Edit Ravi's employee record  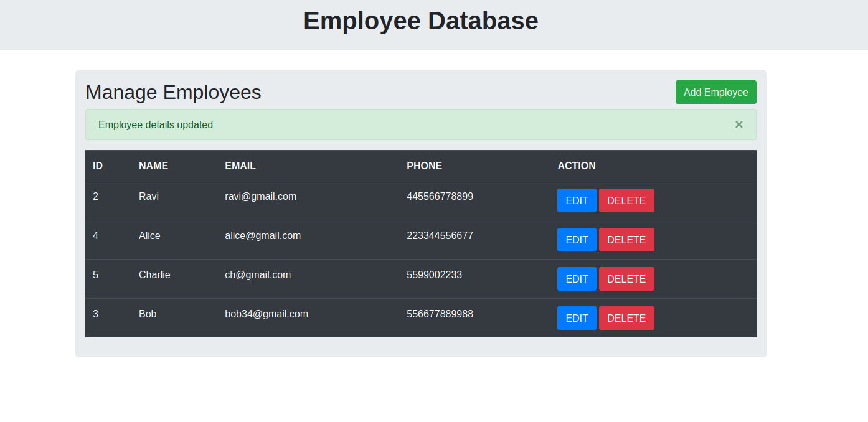pyautogui.click(x=577, y=200)
